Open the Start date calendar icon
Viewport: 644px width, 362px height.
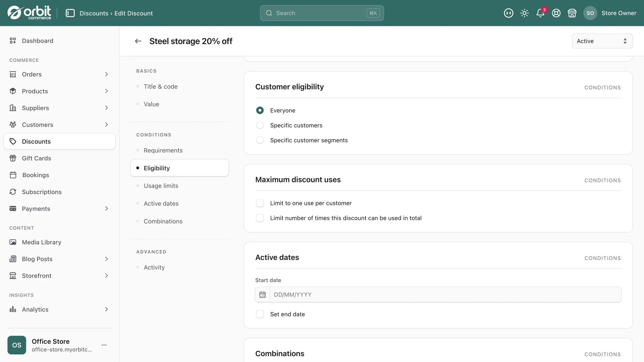(x=262, y=295)
